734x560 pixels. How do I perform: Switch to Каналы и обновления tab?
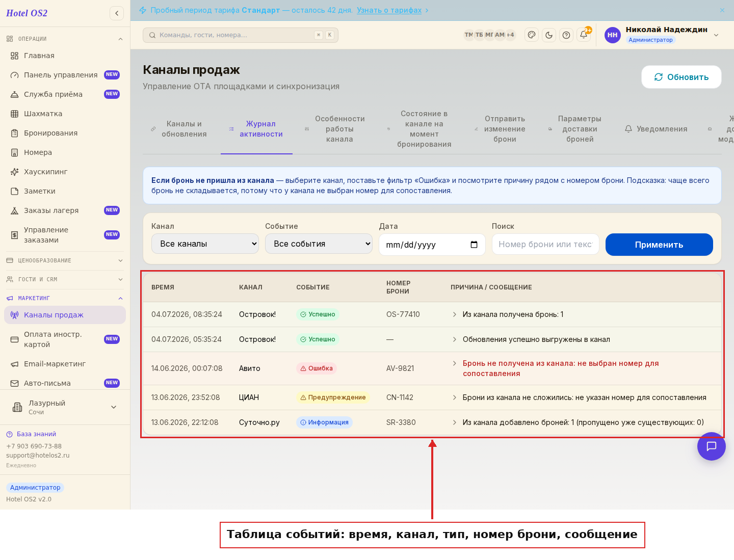point(179,129)
